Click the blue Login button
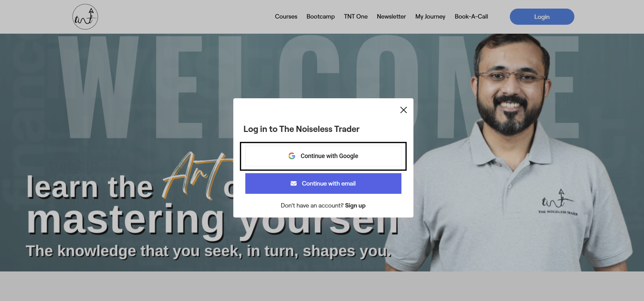Image resolution: width=644 pixels, height=301 pixels. [542, 16]
